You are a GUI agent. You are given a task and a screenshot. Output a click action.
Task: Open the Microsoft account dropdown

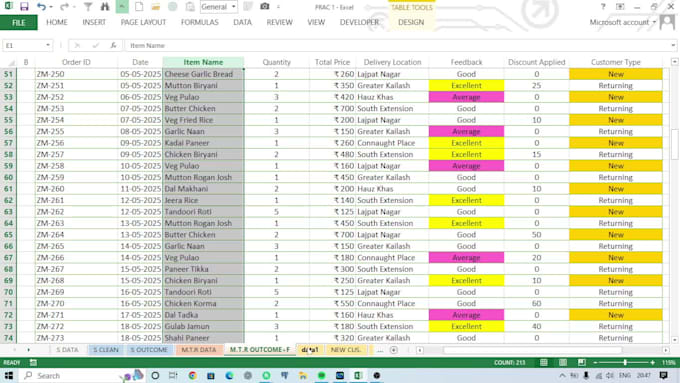(654, 22)
